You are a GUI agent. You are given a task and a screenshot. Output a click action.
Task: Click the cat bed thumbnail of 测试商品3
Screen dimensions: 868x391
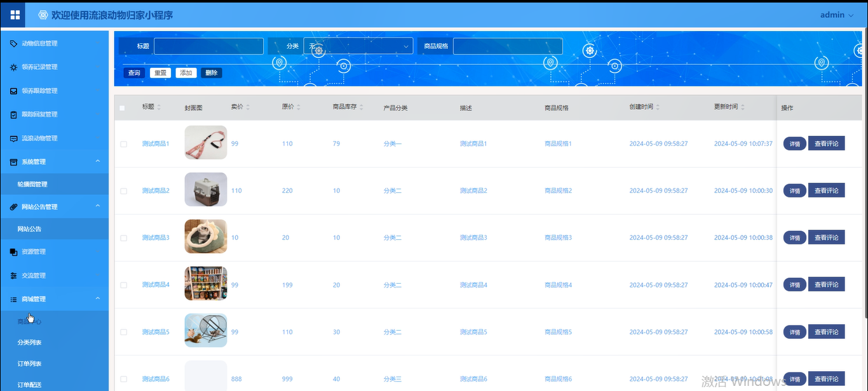(206, 236)
